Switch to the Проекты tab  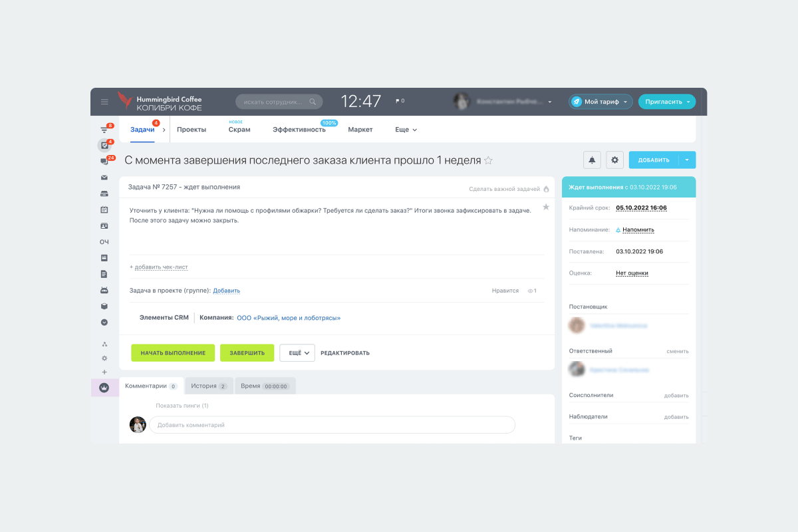point(192,130)
